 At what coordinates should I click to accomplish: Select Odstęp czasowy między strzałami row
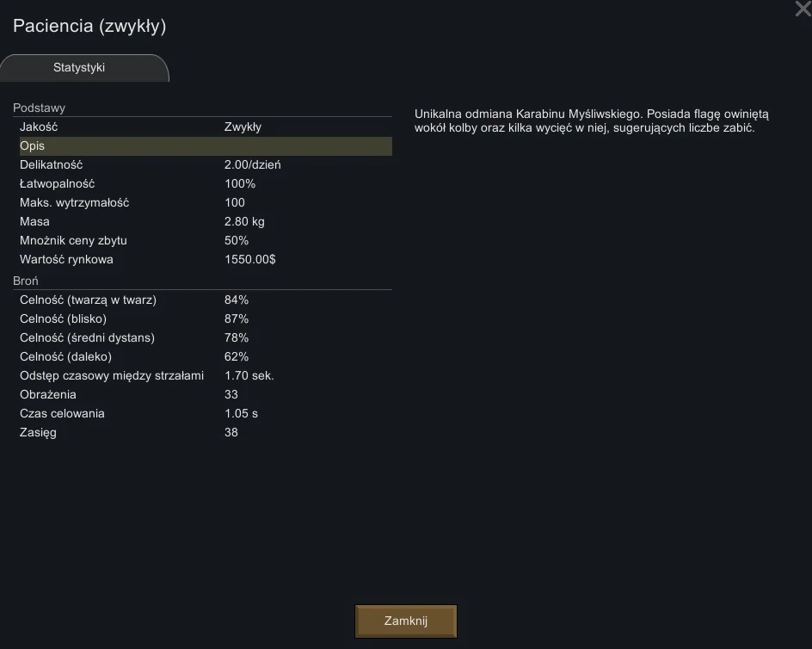206,376
